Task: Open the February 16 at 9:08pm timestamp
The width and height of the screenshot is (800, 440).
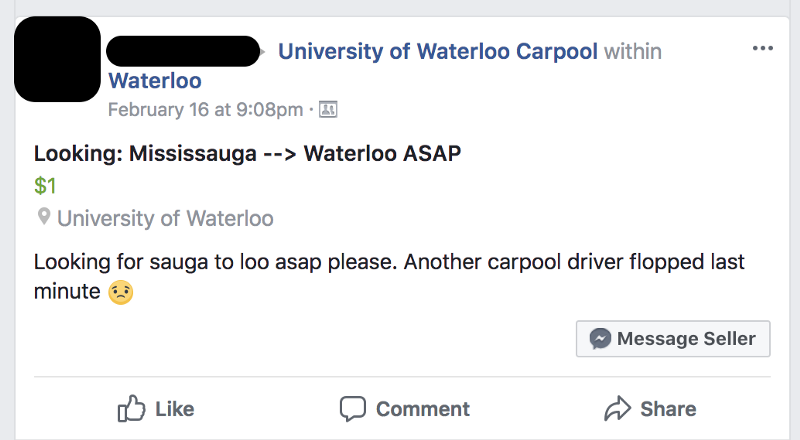Action: pos(206,109)
